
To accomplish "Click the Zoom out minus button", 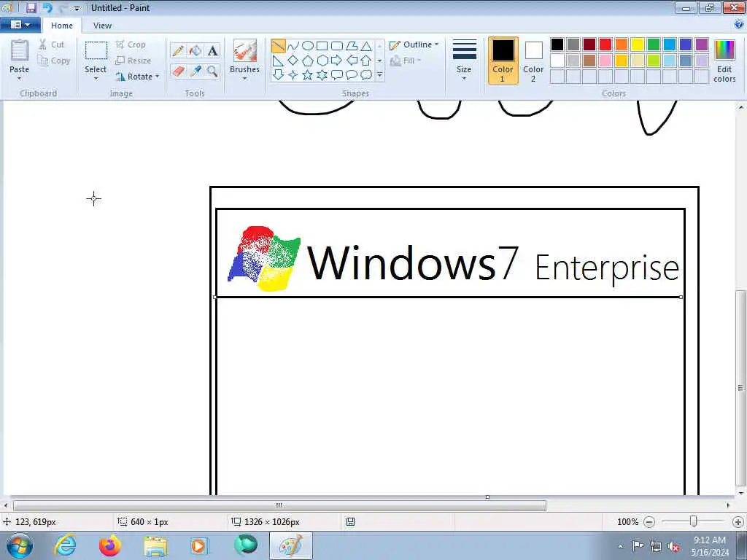I will click(x=649, y=522).
